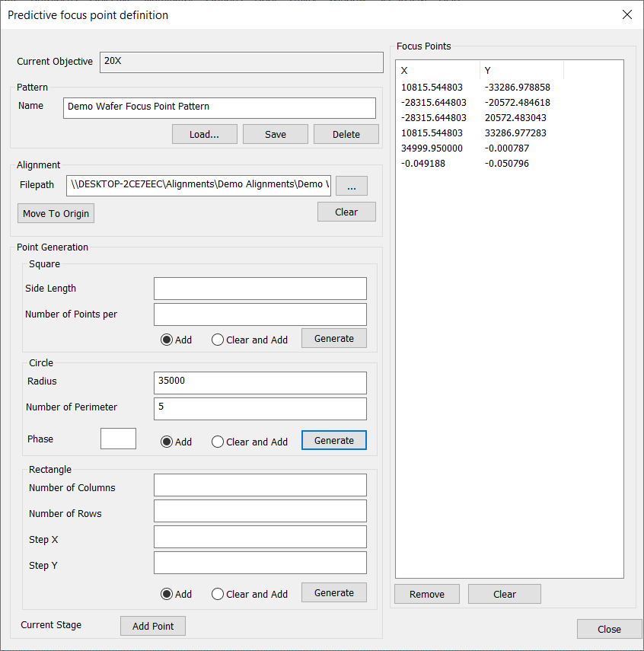Close the dialog with Close button
Screen dimensions: 644x651
pos(608,629)
